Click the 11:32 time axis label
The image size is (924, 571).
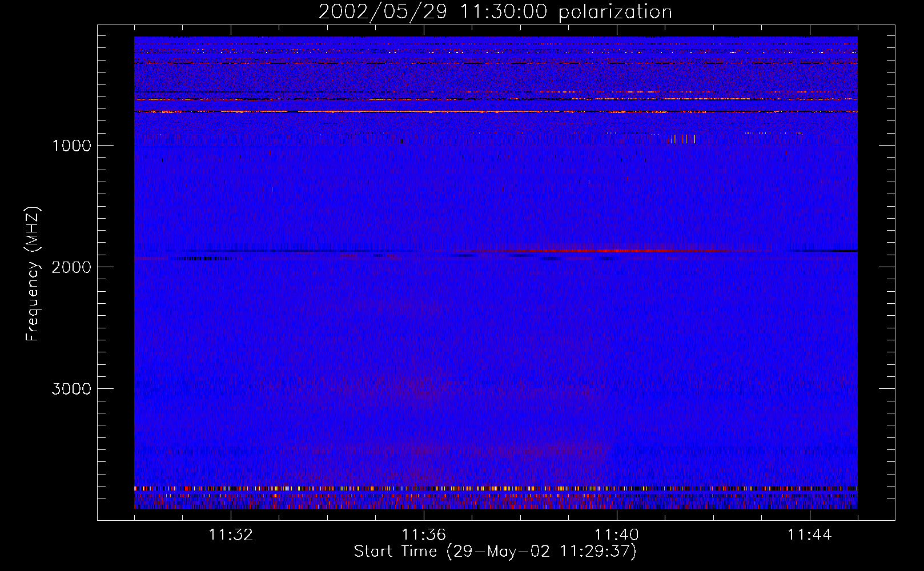(x=231, y=535)
